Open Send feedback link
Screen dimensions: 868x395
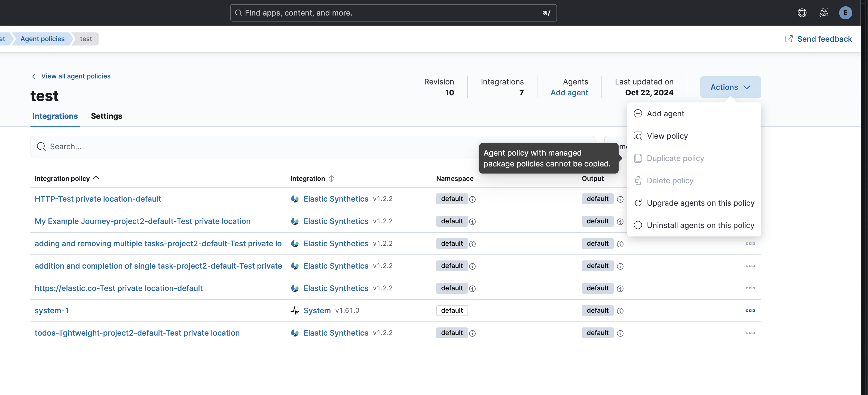pos(824,39)
